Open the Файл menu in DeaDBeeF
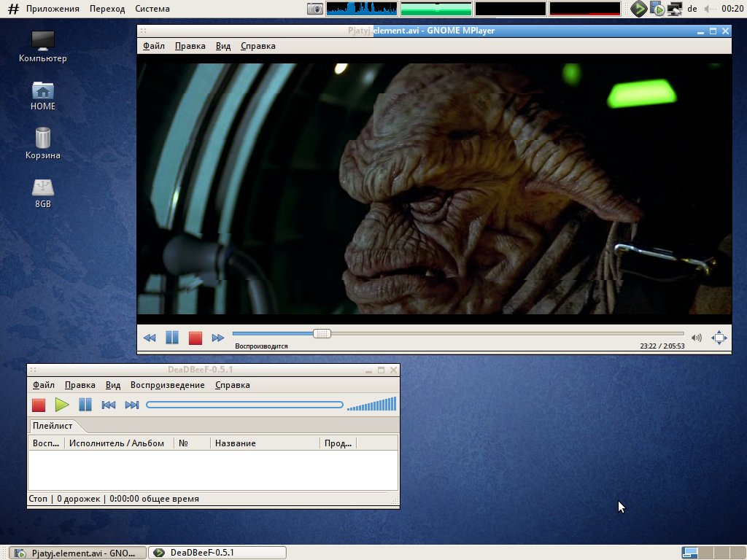Screen dimensions: 747x560 point(43,385)
